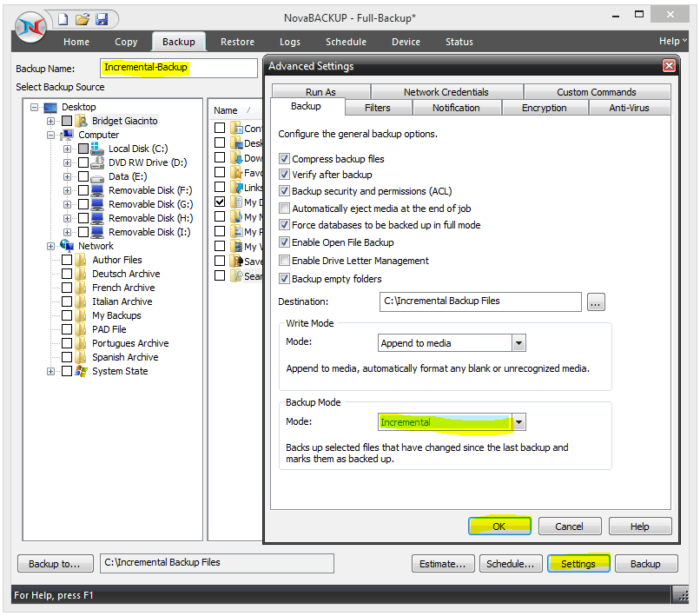
Task: Click the Network globe icon in tree
Action: pos(68,246)
